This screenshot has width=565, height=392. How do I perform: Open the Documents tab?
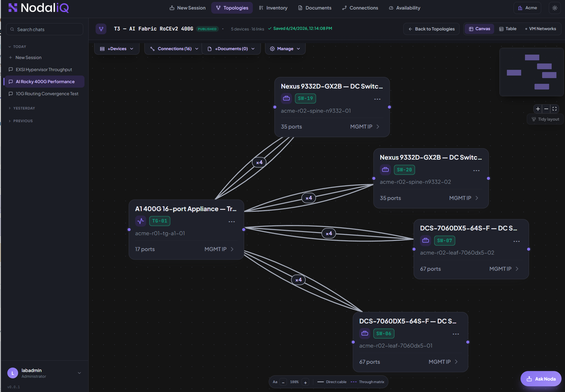pyautogui.click(x=314, y=8)
